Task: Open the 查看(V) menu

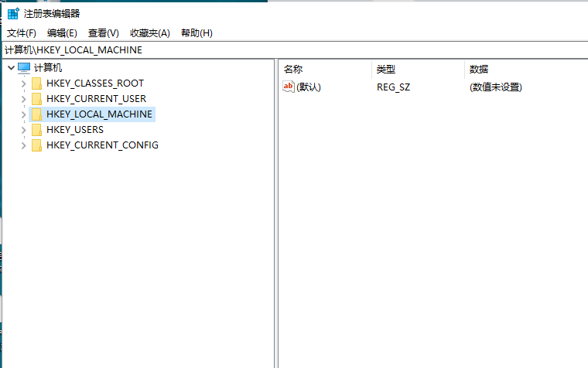Action: tap(104, 33)
